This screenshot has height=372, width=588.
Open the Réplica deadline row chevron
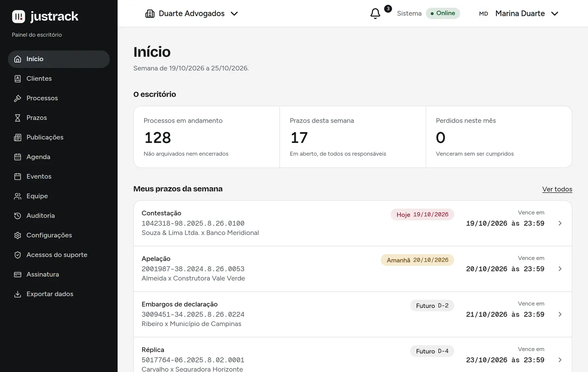coord(560,360)
